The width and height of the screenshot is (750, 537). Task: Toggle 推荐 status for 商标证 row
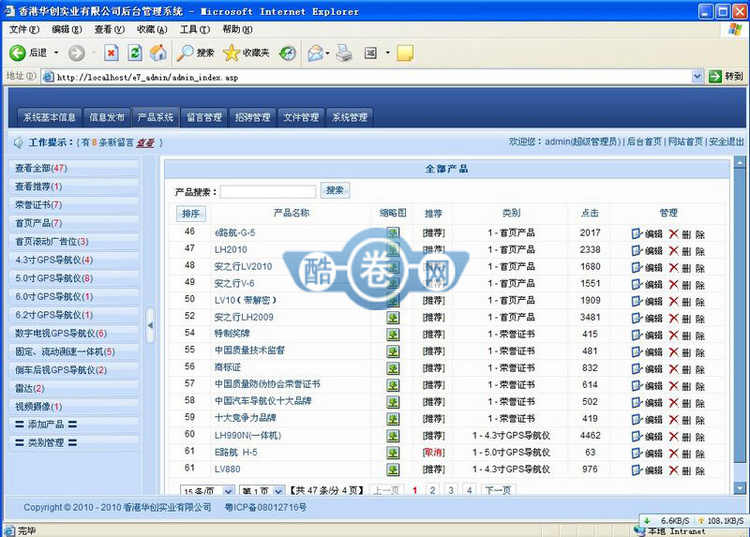point(434,368)
